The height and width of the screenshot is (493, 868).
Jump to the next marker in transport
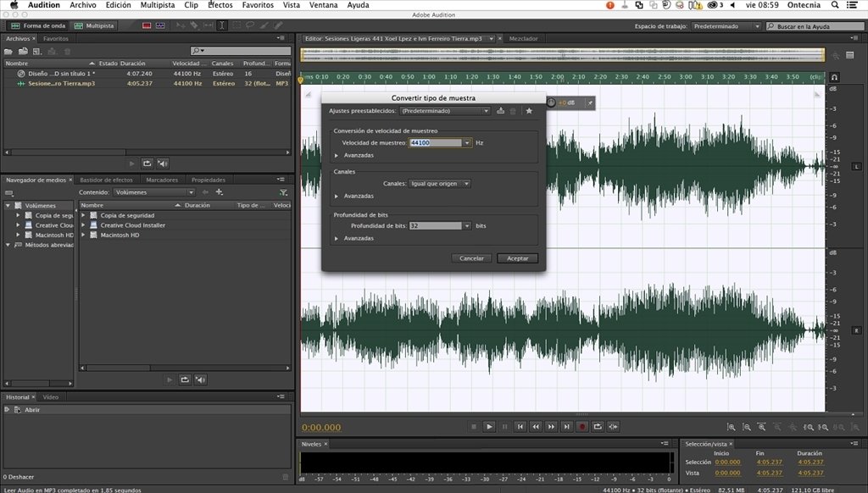coord(566,427)
